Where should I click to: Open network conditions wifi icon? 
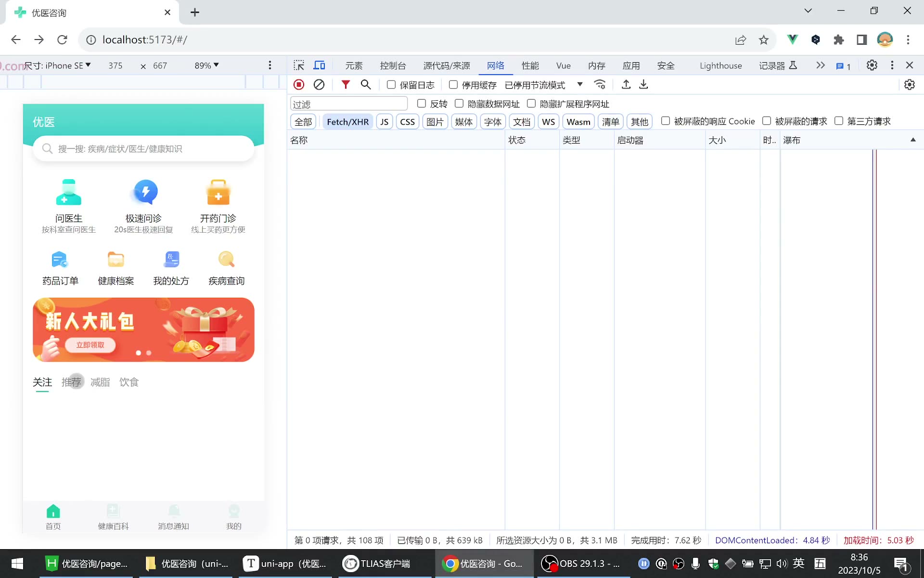600,85
